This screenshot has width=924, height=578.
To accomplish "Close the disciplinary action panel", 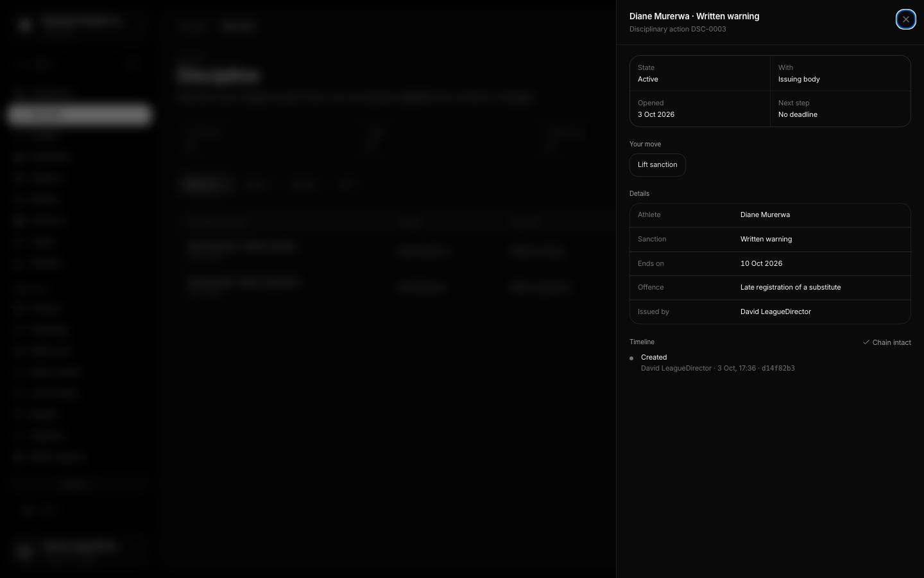I will (905, 19).
